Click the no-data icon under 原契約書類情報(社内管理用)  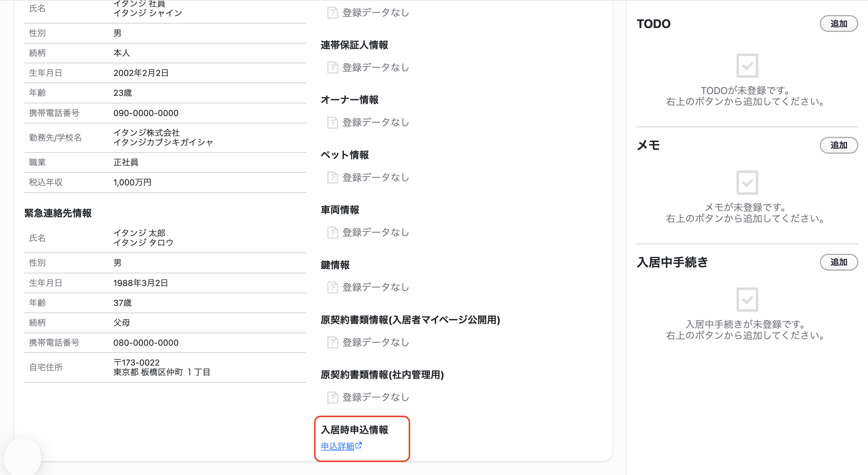pyautogui.click(x=332, y=398)
